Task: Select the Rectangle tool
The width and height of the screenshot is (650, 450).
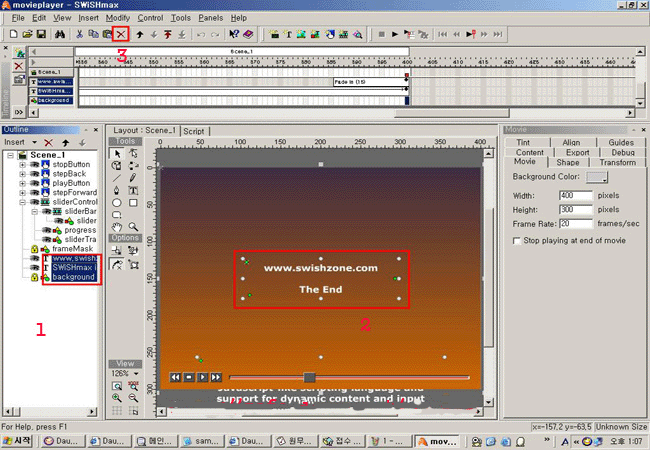Action: pyautogui.click(x=133, y=203)
